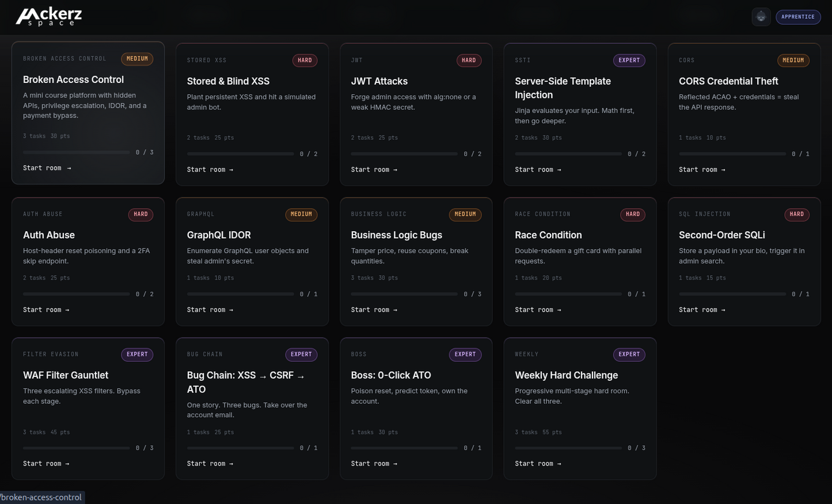This screenshot has width=832, height=504.
Task: Open the CORS Credential Theft title
Action: pos(728,81)
